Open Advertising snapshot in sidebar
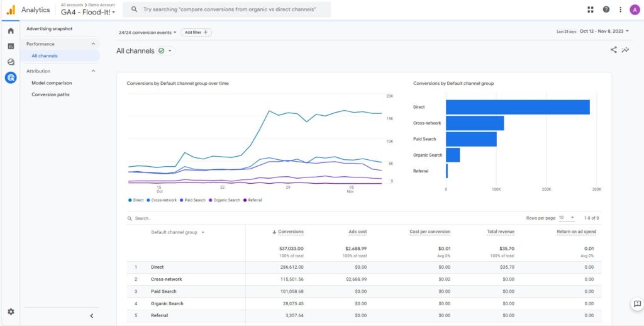644x326 pixels. tap(49, 29)
